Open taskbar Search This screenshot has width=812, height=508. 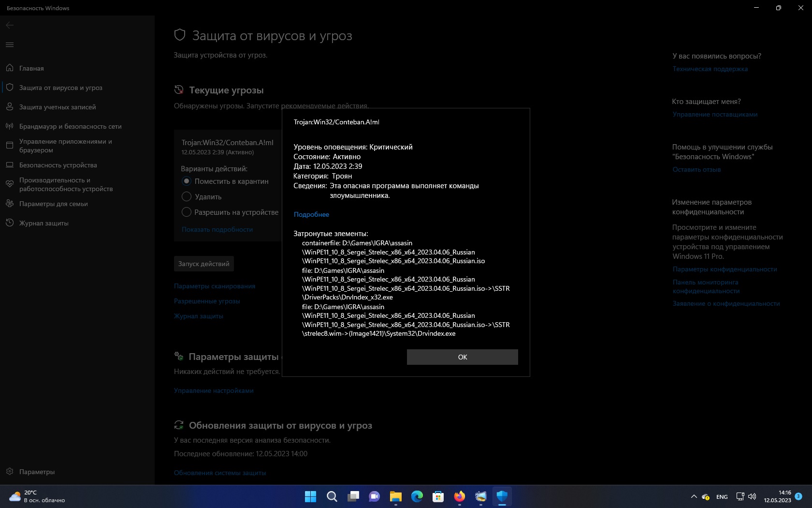tap(332, 496)
